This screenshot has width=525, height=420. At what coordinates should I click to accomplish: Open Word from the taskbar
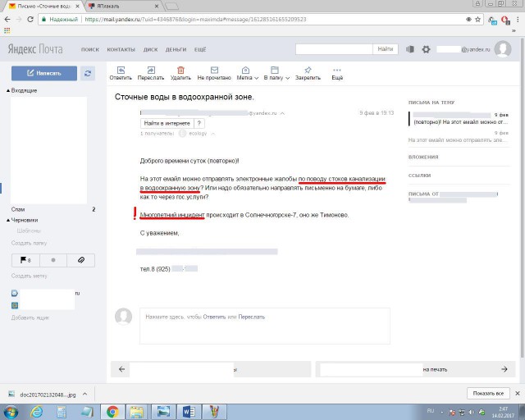point(189,412)
